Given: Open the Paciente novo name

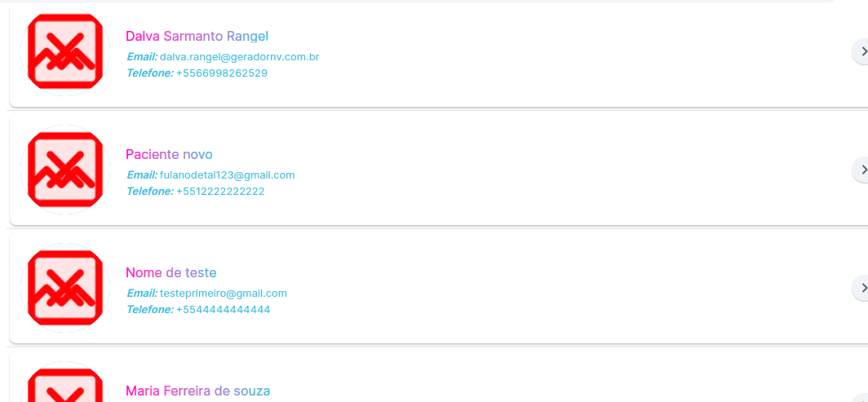Looking at the screenshot, I should [169, 154].
